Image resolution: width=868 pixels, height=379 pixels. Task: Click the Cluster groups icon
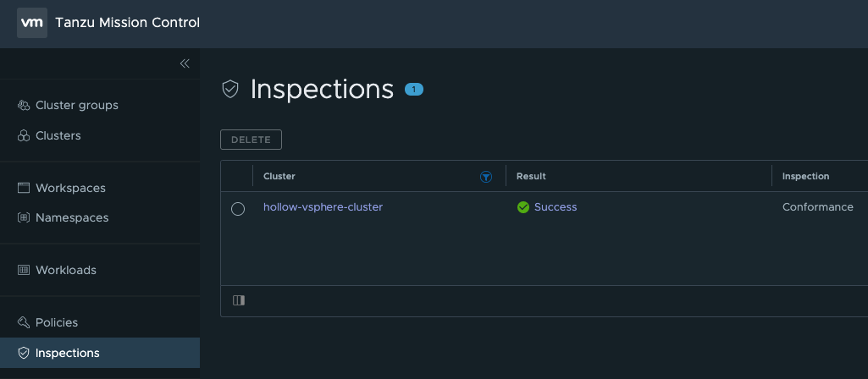coord(24,106)
